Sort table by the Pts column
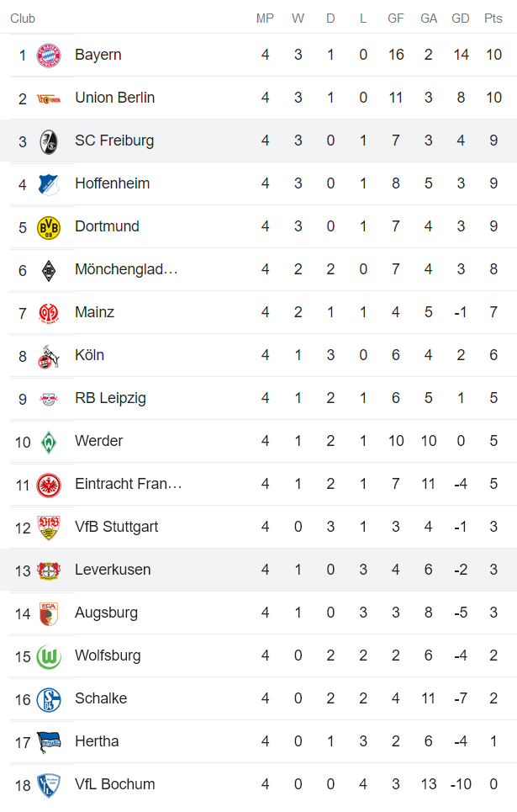Image resolution: width=517 pixels, height=812 pixels. (x=493, y=18)
